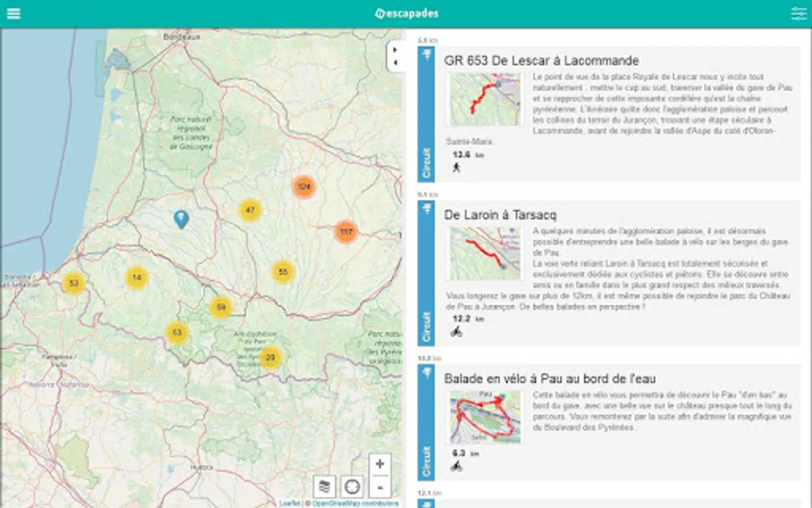Open the hamburger navigation menu
Viewport: 812px width, 508px height.
pos(14,14)
